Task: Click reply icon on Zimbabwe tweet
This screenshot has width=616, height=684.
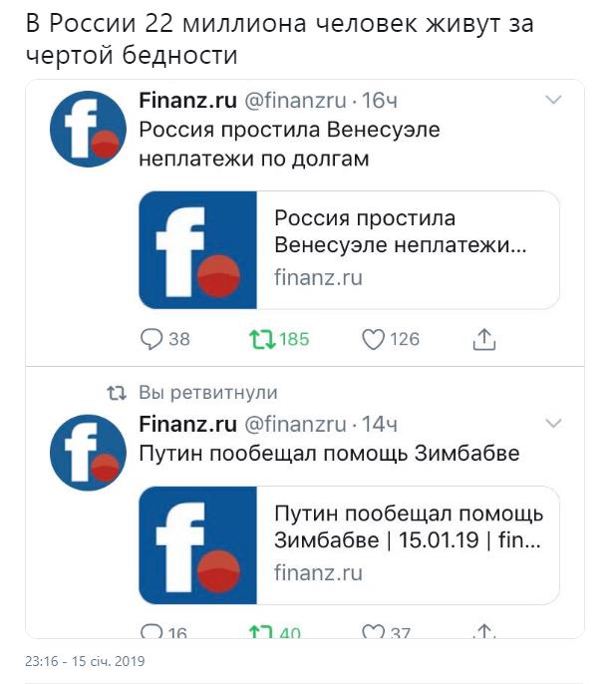Action: pos(152,632)
